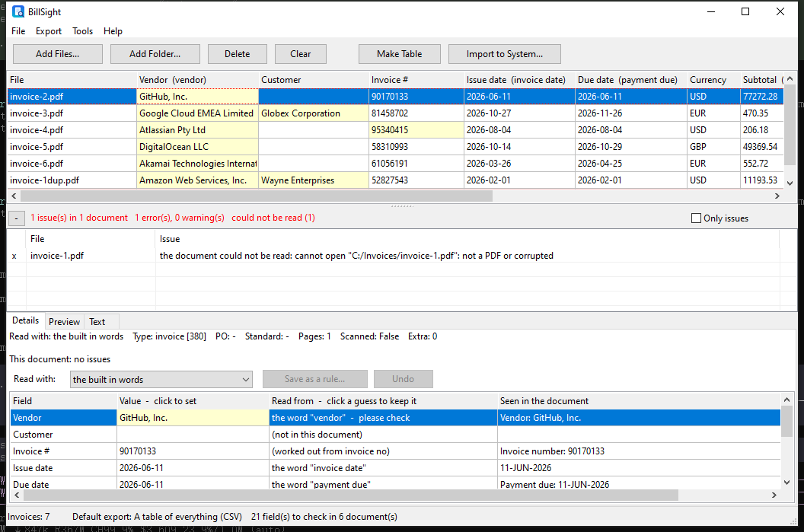Click the Undo button
Viewport: 804px width, 532px height.
(403, 379)
